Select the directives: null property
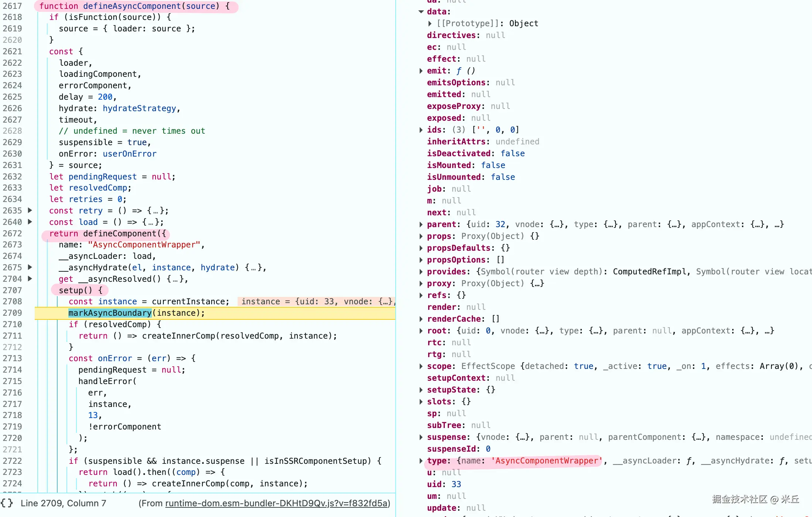 coord(466,35)
